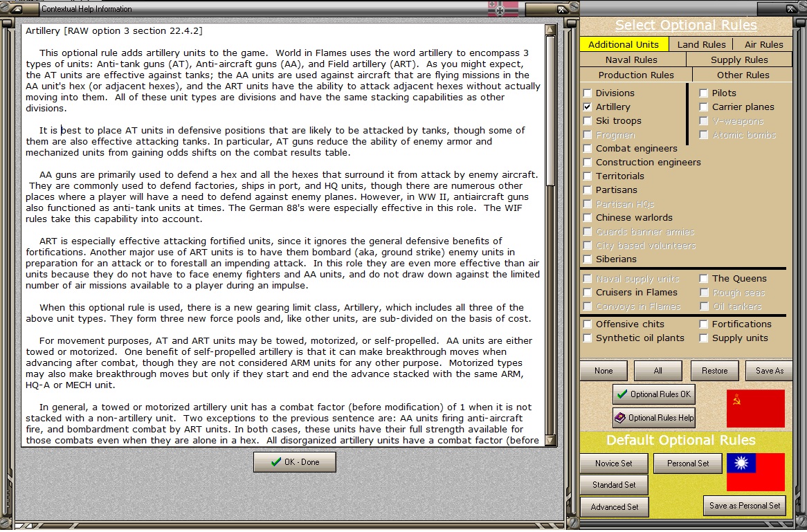Screen dimensions: 807x532
Task: Enable the Ski troops checkbox
Action: [x=587, y=121]
